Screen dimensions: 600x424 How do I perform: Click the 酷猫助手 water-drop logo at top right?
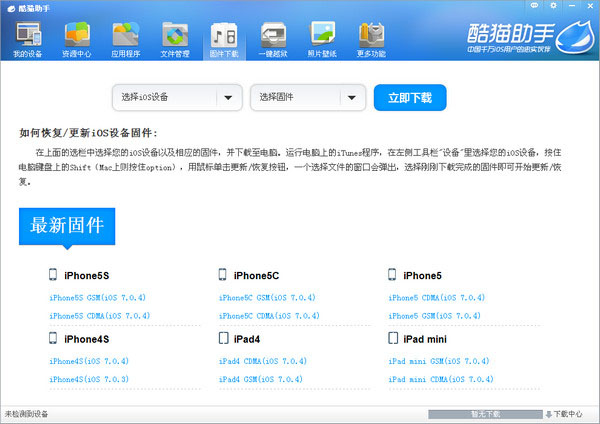point(575,37)
